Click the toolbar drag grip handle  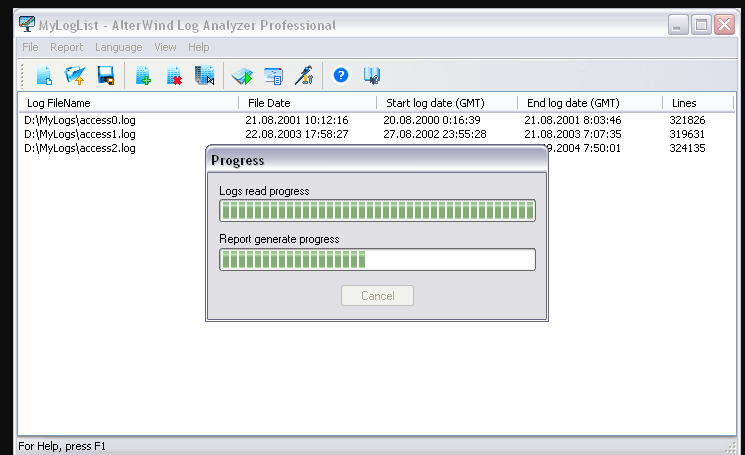tap(22, 76)
